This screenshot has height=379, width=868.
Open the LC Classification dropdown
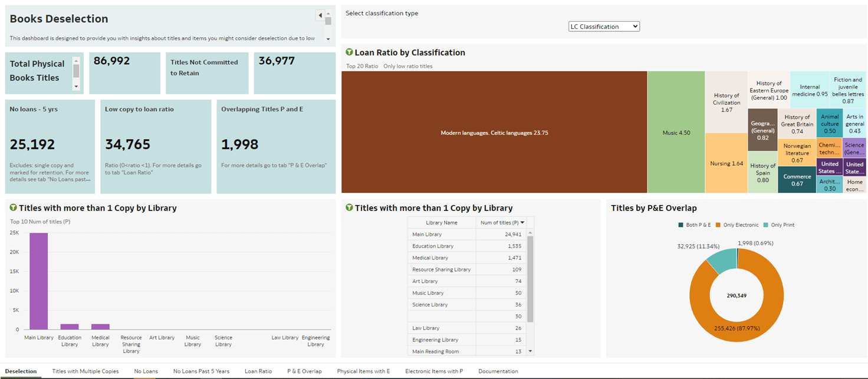pos(603,26)
